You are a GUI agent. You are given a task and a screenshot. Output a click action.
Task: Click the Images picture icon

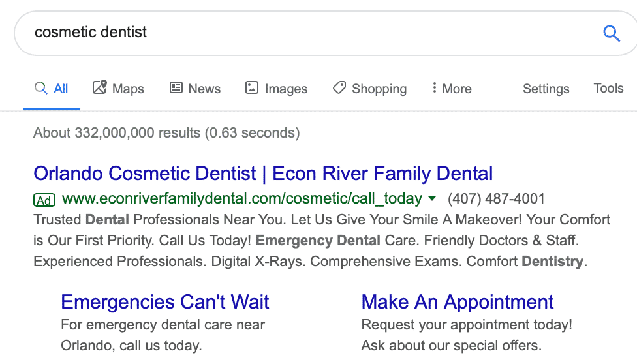[251, 88]
